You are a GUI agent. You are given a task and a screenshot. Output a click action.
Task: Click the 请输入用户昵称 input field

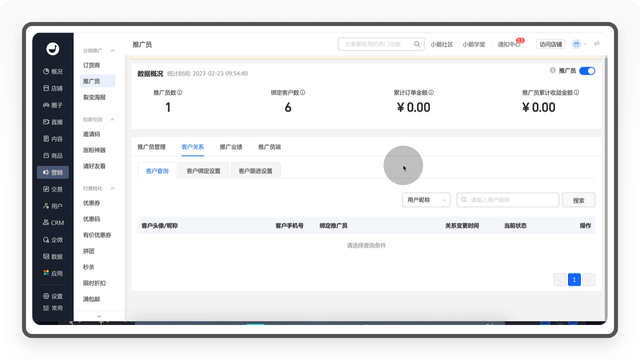[508, 200]
